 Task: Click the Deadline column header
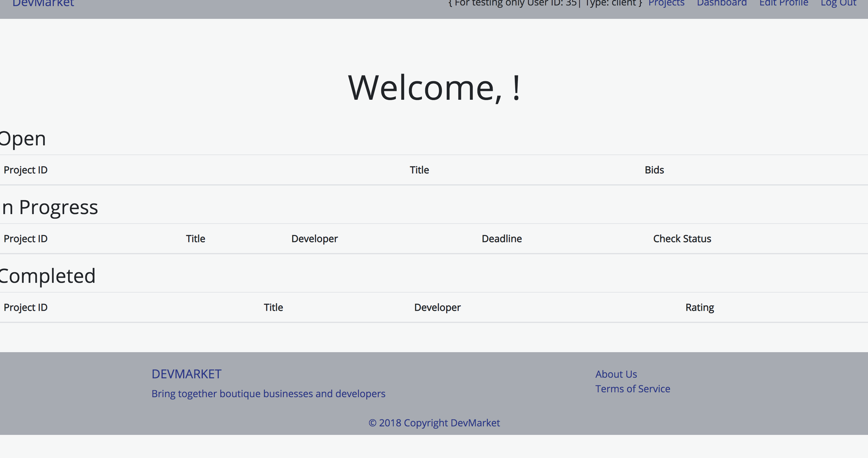[502, 239]
